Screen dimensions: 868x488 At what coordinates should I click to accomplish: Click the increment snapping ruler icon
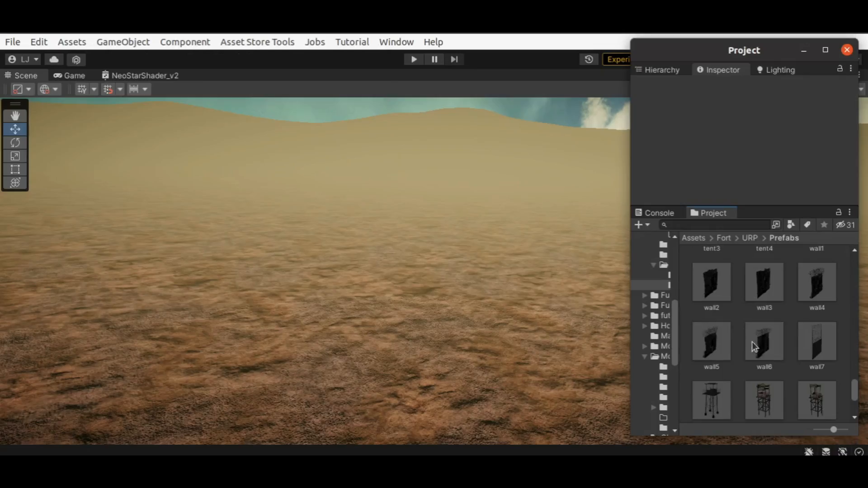click(x=134, y=89)
